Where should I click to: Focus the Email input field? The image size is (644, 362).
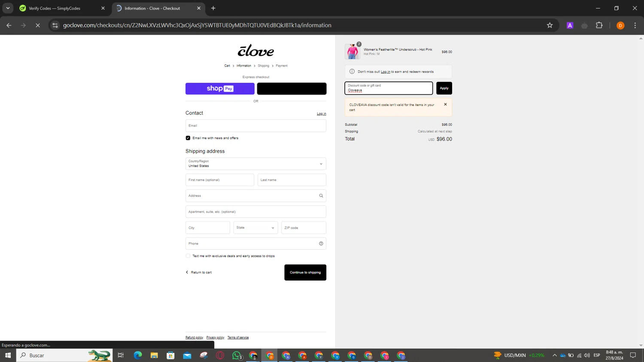coord(256,126)
